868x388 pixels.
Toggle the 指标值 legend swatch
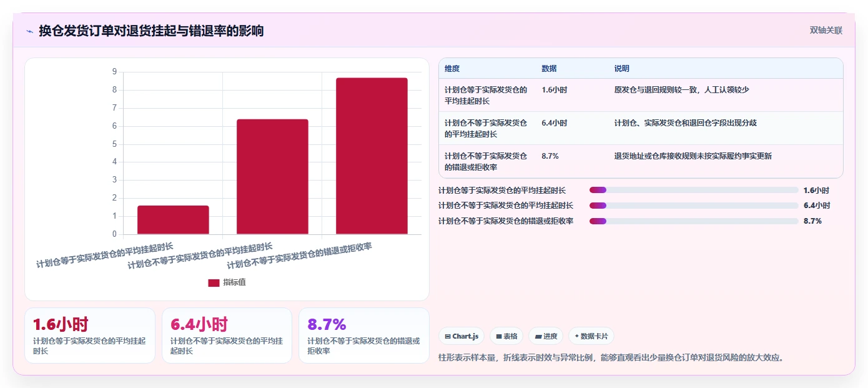click(x=214, y=282)
